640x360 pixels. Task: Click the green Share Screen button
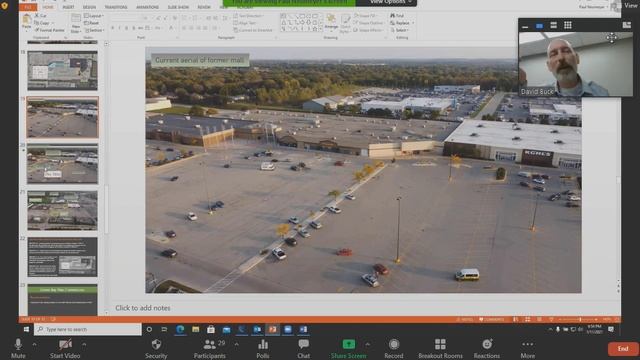pyautogui.click(x=349, y=349)
